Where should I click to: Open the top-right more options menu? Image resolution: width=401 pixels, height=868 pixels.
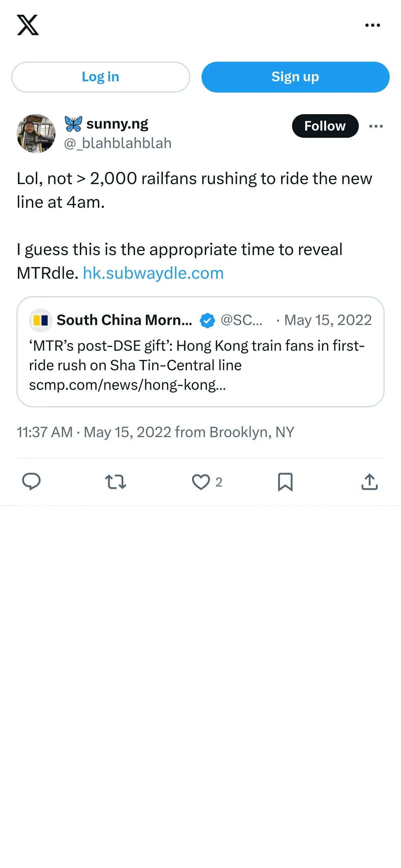click(373, 25)
